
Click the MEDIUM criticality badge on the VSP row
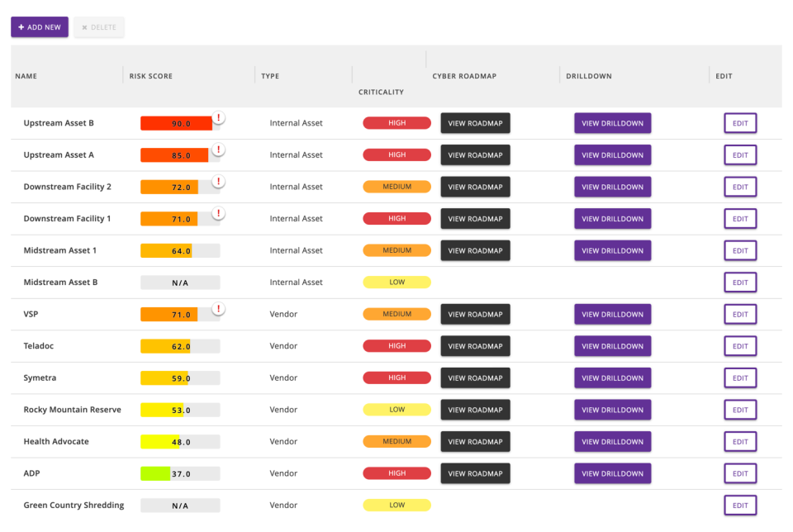click(x=396, y=314)
